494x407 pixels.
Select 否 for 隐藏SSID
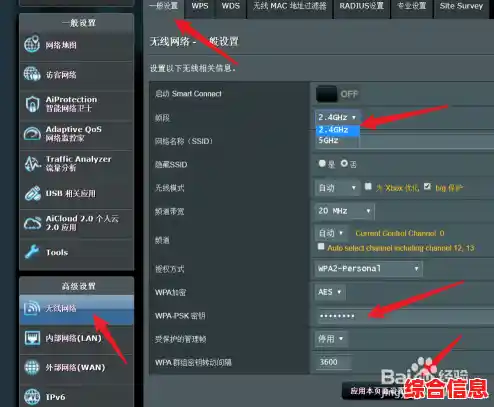pos(344,163)
